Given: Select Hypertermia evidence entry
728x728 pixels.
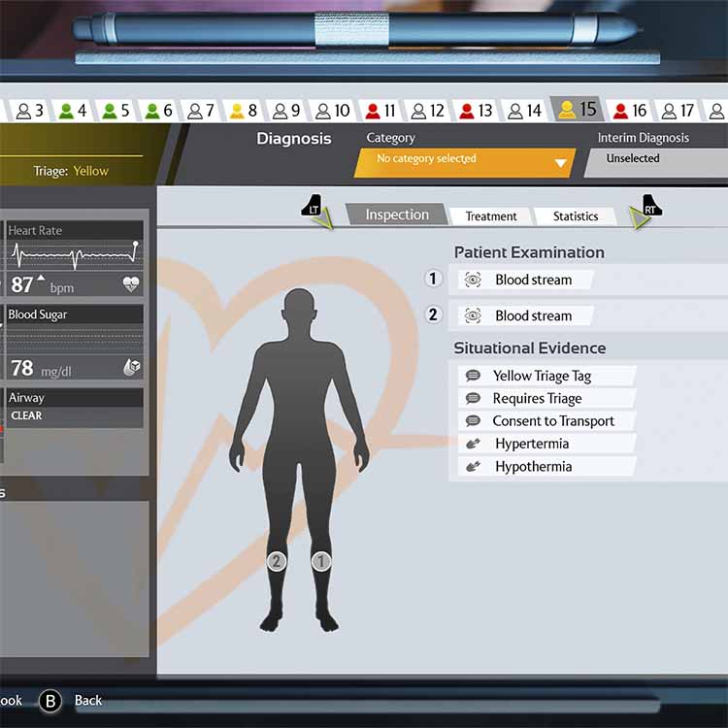Looking at the screenshot, I should click(x=546, y=444).
